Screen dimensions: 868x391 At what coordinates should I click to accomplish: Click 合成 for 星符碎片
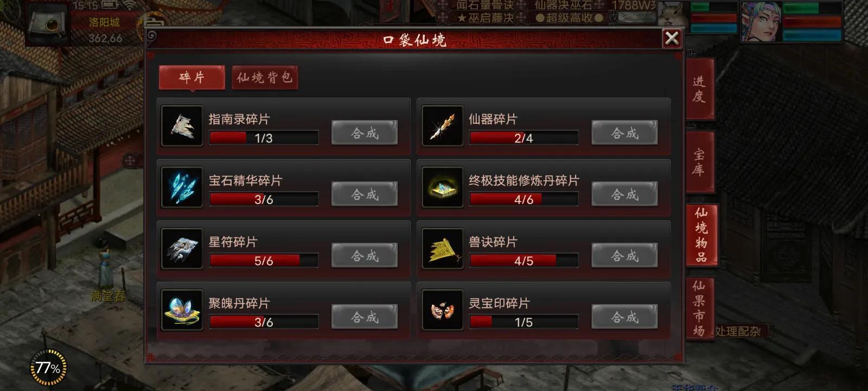[365, 255]
